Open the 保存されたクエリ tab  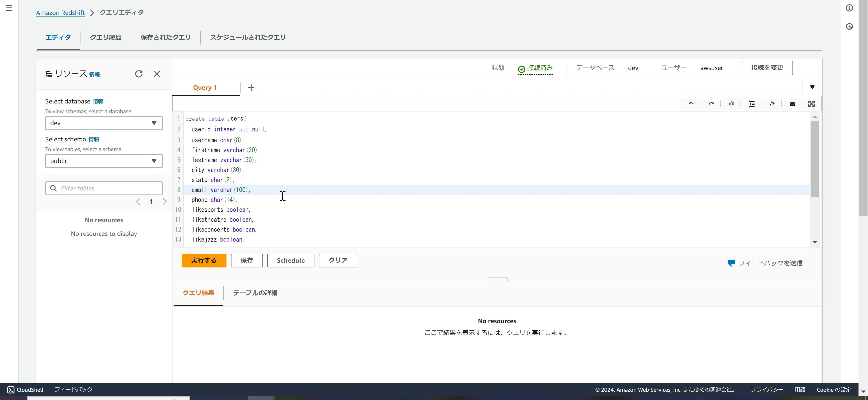tap(165, 37)
